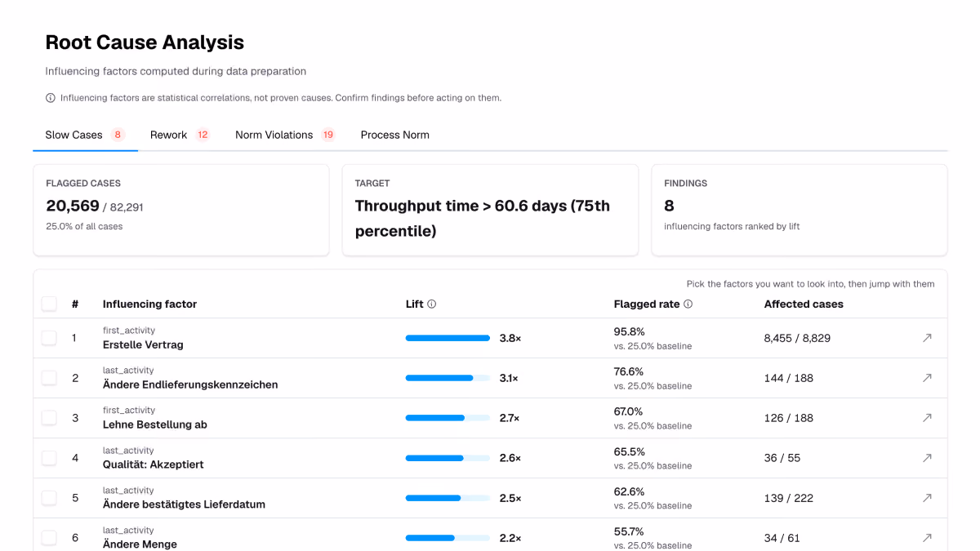Select the Ändere Endlieferungskennzeichen row checkbox
Viewport: 980px width, 551px height.
49,378
